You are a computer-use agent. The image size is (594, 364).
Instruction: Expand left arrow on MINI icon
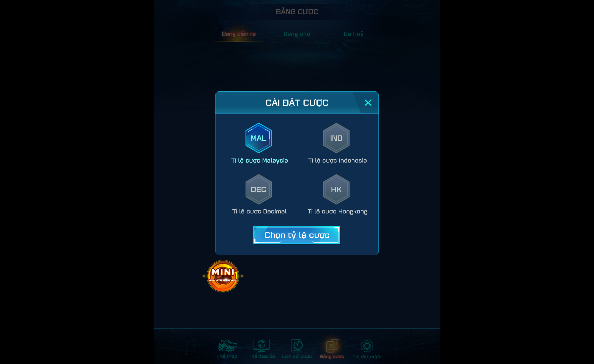tap(204, 276)
